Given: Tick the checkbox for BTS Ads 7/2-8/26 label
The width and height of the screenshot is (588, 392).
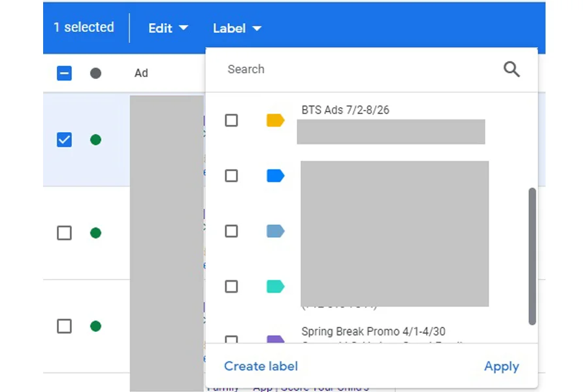Looking at the screenshot, I should [231, 120].
